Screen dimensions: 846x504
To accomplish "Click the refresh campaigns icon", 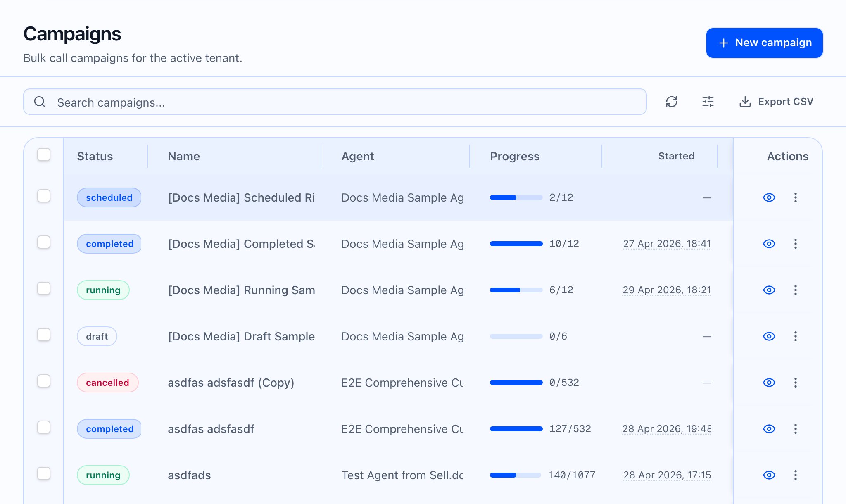I will click(672, 102).
